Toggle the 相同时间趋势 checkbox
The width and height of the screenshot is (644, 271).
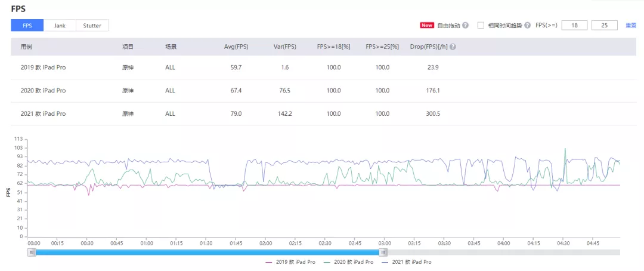pos(481,26)
